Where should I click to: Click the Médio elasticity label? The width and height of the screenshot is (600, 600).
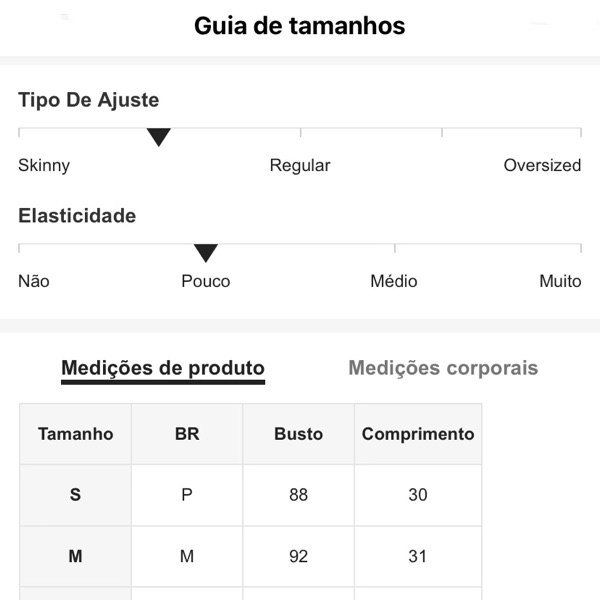point(394,281)
